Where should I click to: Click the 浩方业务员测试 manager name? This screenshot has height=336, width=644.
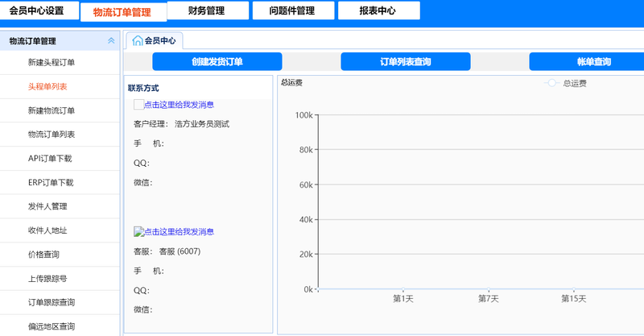click(x=202, y=124)
